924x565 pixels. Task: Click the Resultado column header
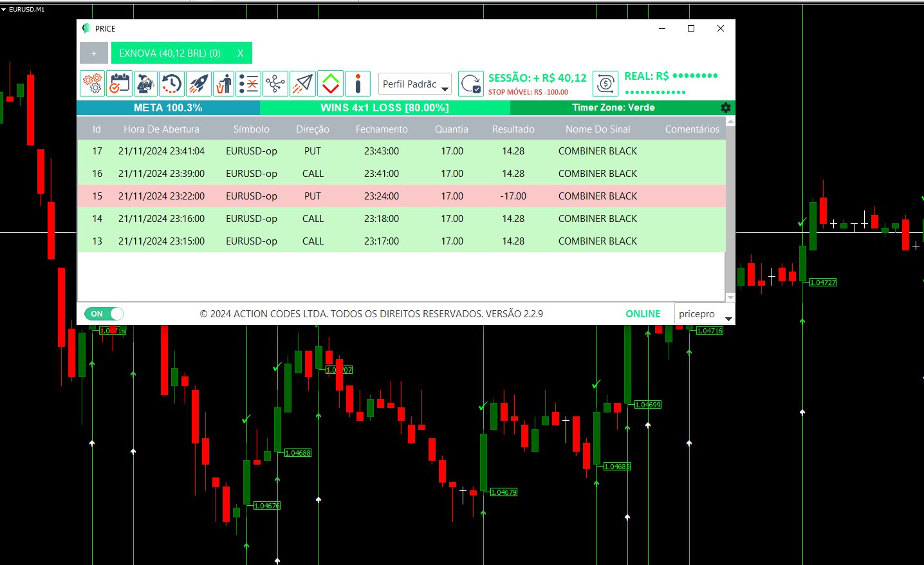point(513,129)
